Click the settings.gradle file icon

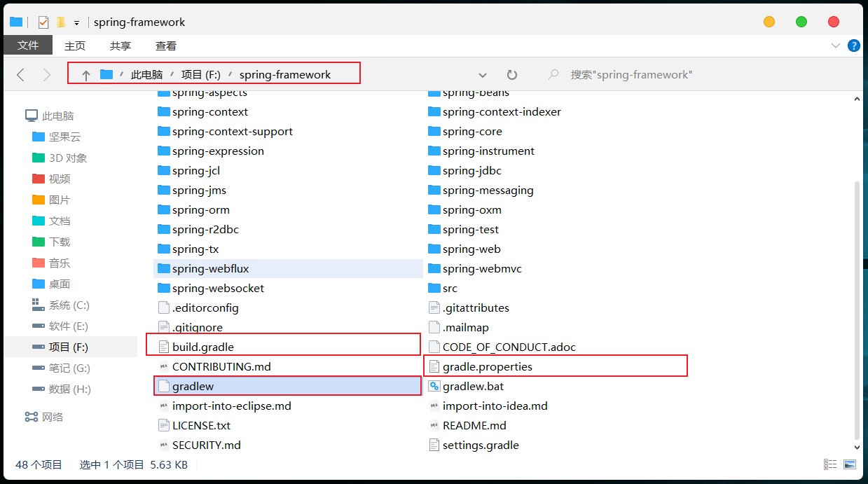coord(434,445)
